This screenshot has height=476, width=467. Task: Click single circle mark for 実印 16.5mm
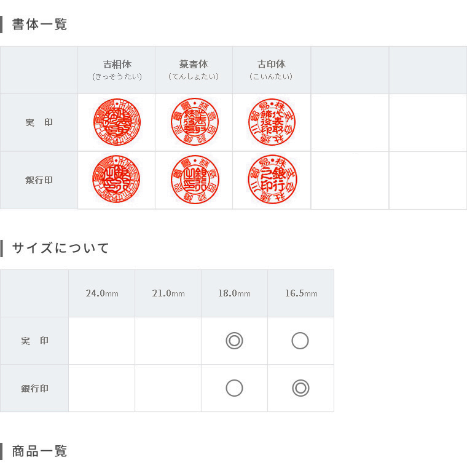(x=300, y=341)
